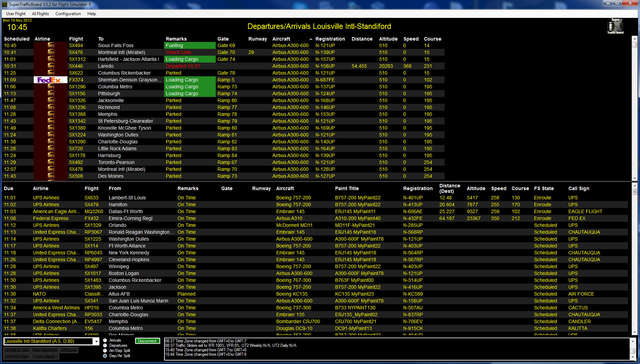Open the Help menu

click(91, 14)
